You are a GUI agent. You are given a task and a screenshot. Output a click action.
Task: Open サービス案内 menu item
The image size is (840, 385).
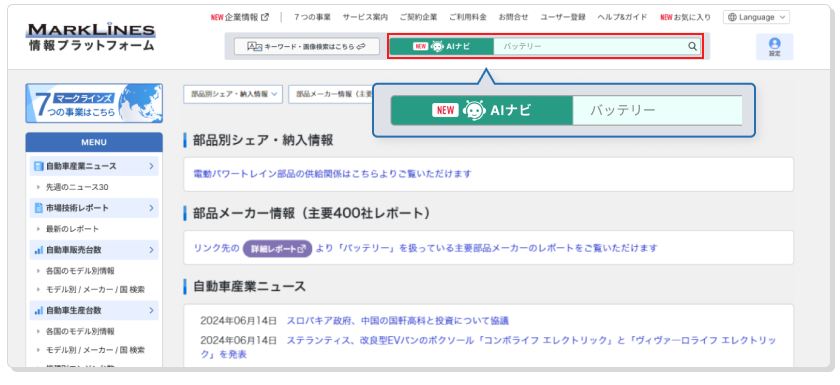(x=365, y=17)
